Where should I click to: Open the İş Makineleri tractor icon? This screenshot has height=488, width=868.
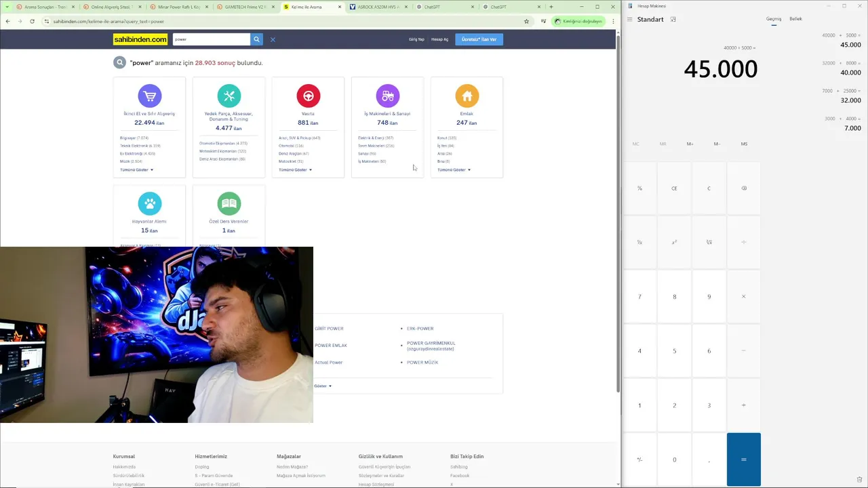tap(387, 96)
